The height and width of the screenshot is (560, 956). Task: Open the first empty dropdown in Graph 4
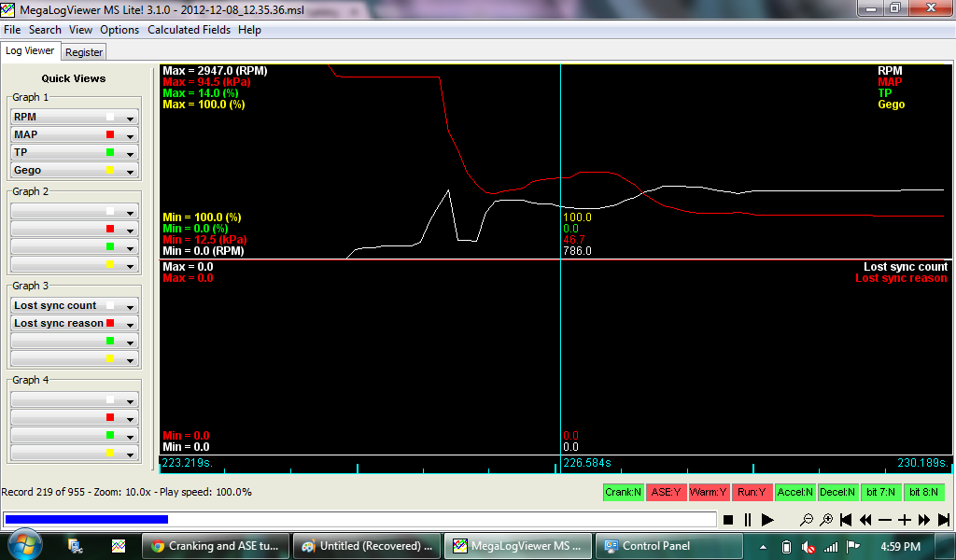[x=75, y=399]
